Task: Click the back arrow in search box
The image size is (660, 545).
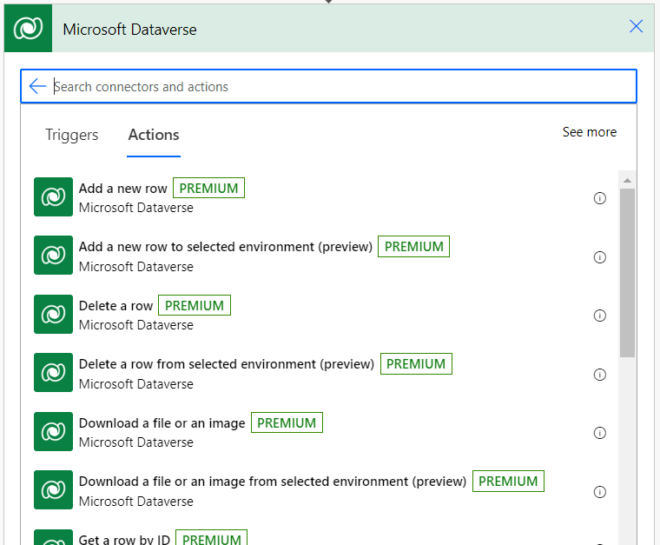Action: pyautogui.click(x=37, y=86)
